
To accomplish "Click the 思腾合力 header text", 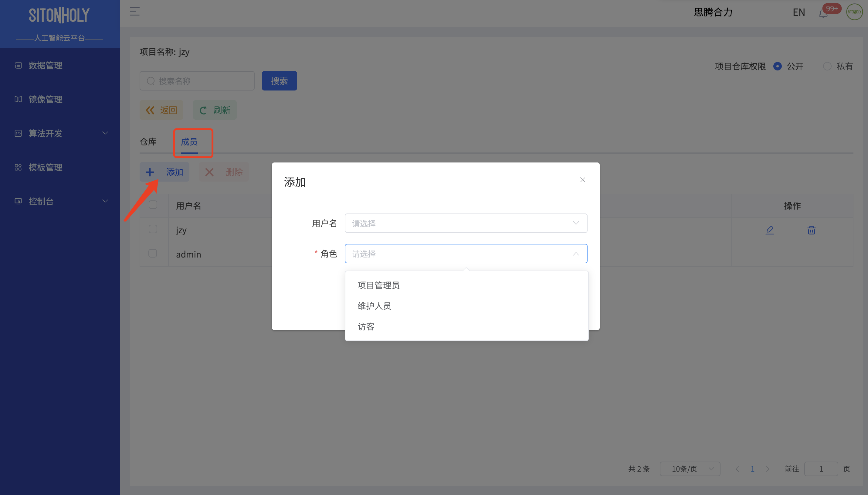I will 713,12.
